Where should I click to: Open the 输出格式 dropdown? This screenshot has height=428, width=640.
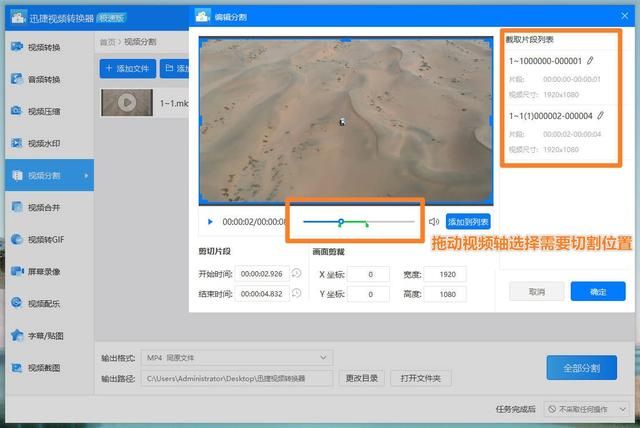coord(237,358)
